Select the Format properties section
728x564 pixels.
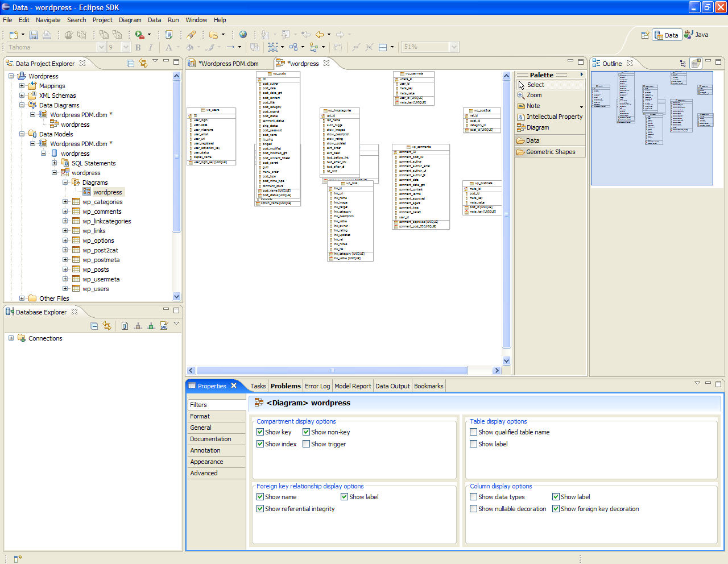coord(217,416)
